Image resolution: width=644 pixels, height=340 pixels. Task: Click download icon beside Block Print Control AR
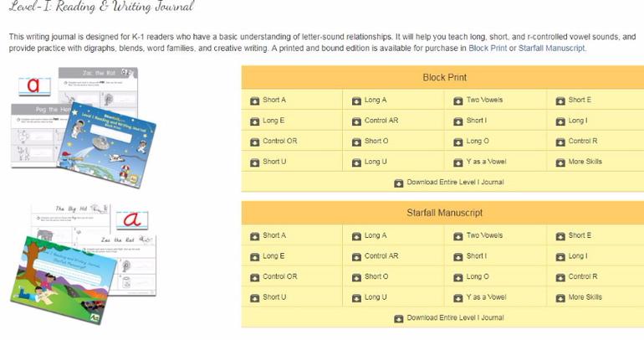(x=357, y=121)
